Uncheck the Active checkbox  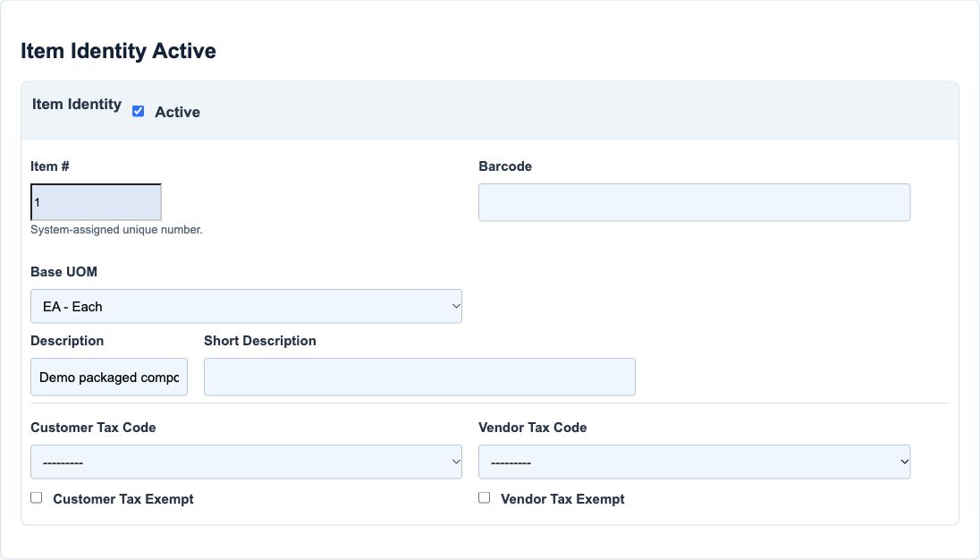coord(138,111)
